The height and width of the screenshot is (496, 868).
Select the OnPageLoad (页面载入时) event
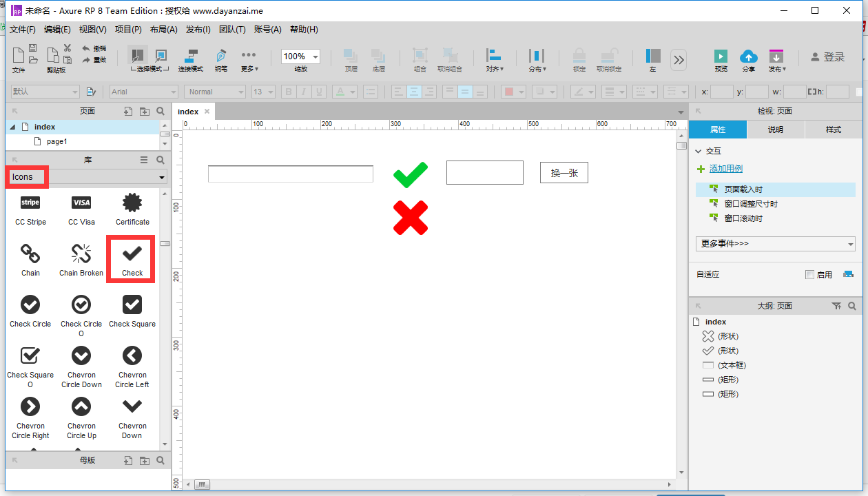coord(776,189)
